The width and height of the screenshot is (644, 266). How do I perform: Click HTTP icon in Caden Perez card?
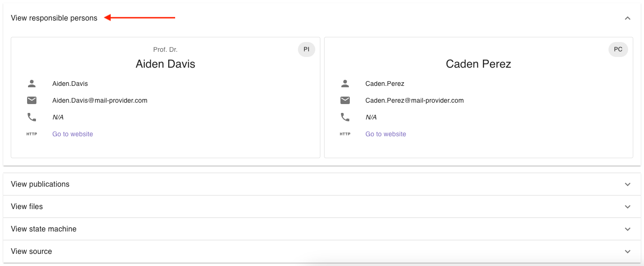[x=345, y=134]
